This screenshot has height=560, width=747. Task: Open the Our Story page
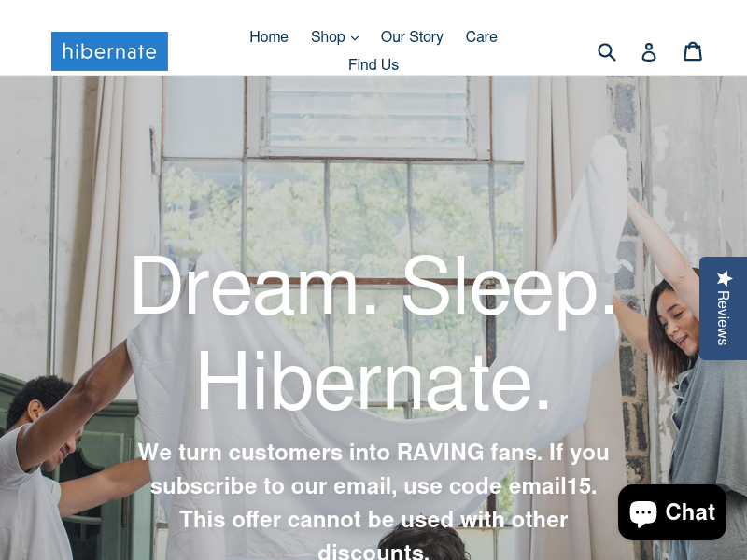click(412, 36)
